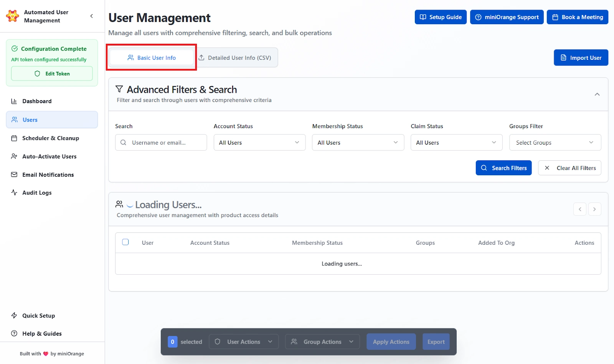Go to the next page of users

click(594, 209)
